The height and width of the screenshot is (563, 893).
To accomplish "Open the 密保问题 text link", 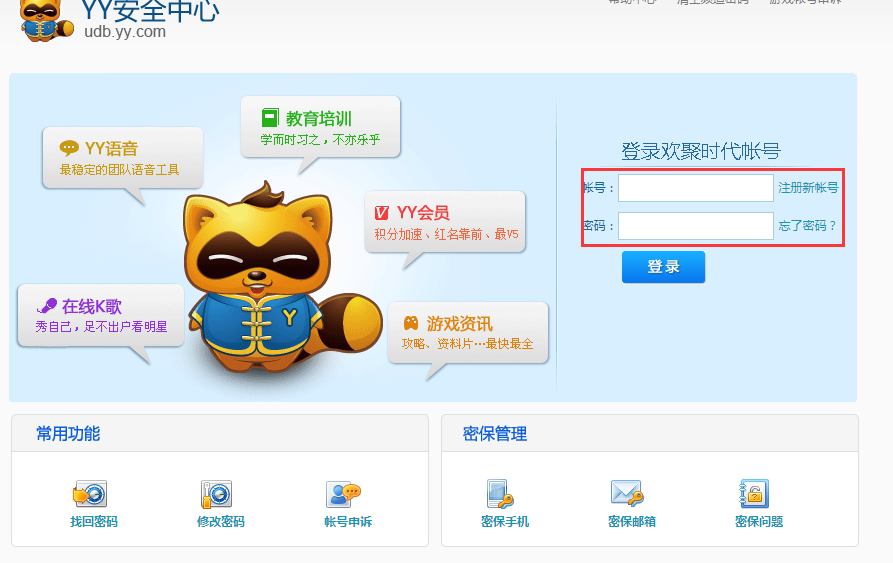I will [x=759, y=521].
